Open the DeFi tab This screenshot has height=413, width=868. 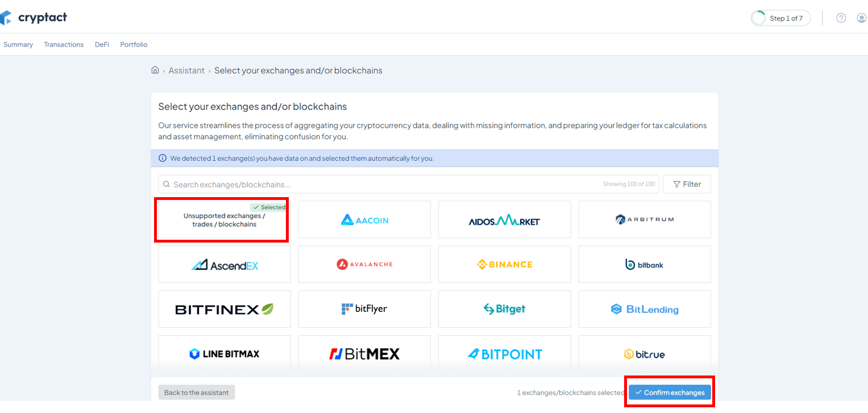(x=102, y=44)
